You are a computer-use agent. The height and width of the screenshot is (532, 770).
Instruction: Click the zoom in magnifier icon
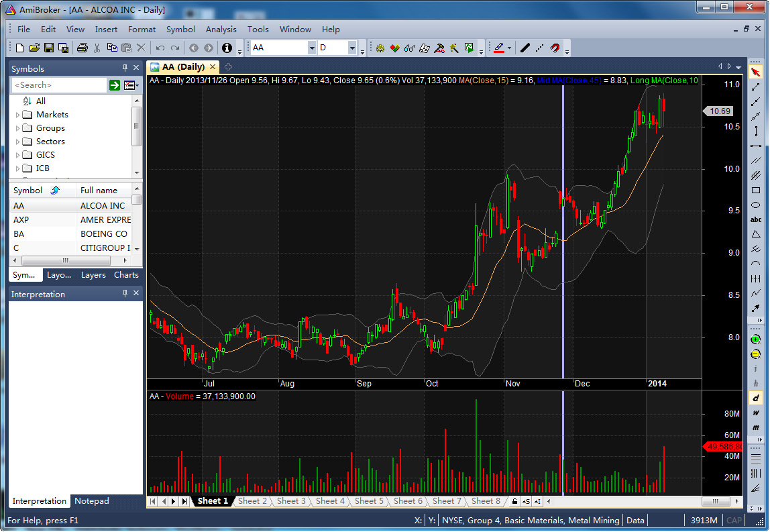(756, 339)
